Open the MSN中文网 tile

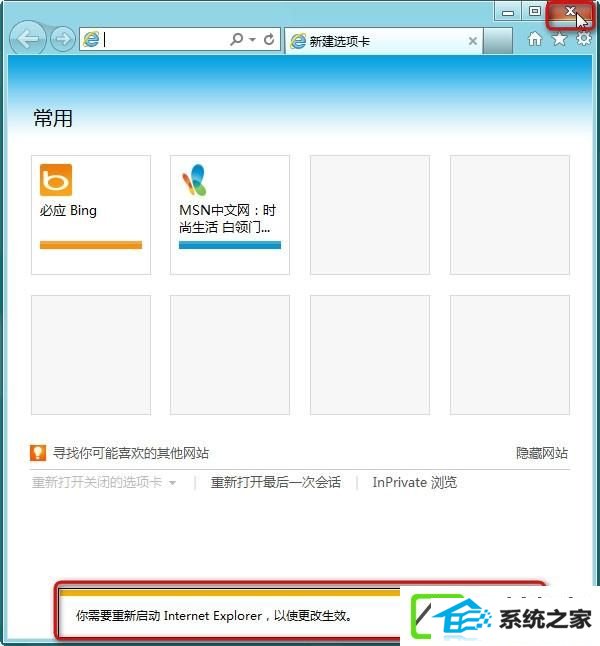230,215
